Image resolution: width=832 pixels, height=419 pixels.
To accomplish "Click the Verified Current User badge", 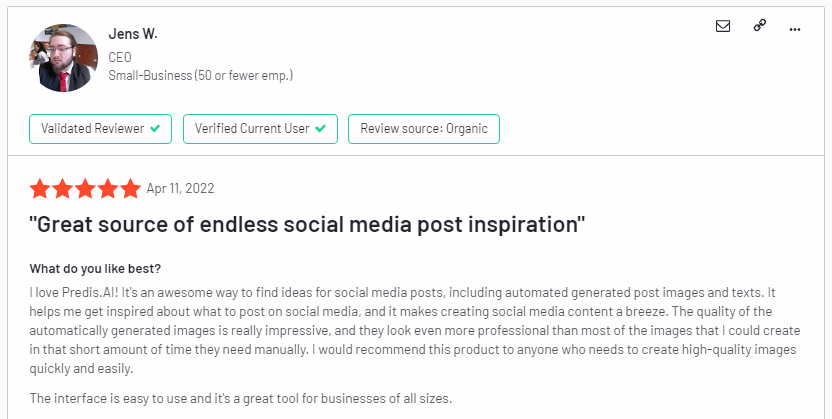I will [x=260, y=129].
